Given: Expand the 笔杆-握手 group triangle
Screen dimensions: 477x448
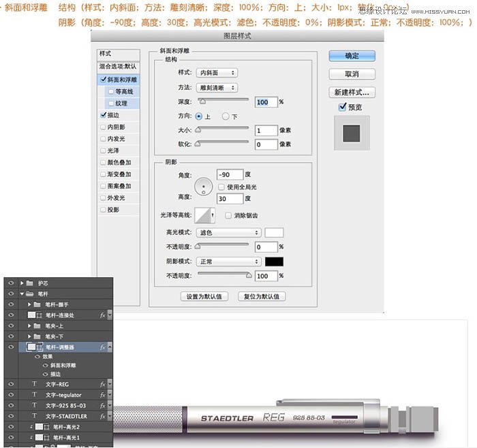Looking at the screenshot, I should 29,304.
